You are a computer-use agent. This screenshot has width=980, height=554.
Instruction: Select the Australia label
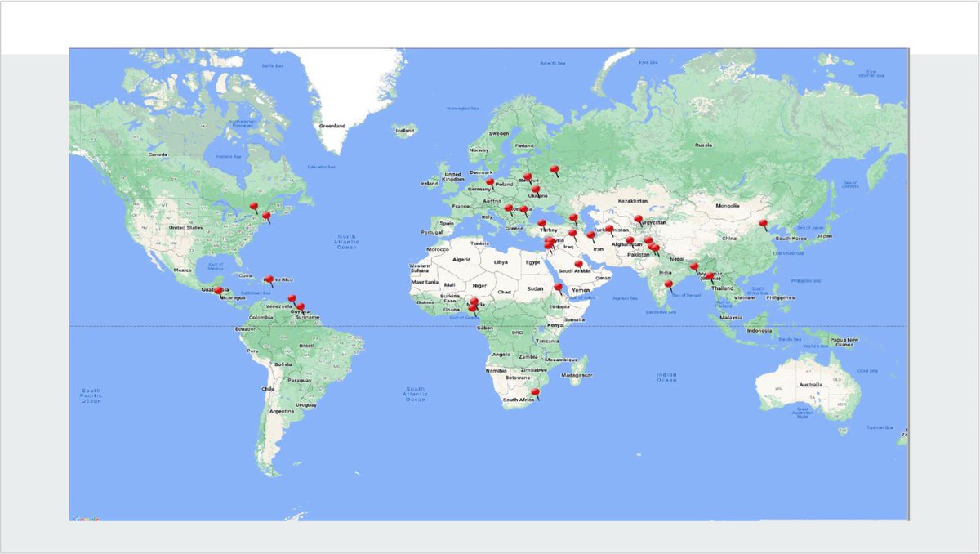click(x=810, y=385)
